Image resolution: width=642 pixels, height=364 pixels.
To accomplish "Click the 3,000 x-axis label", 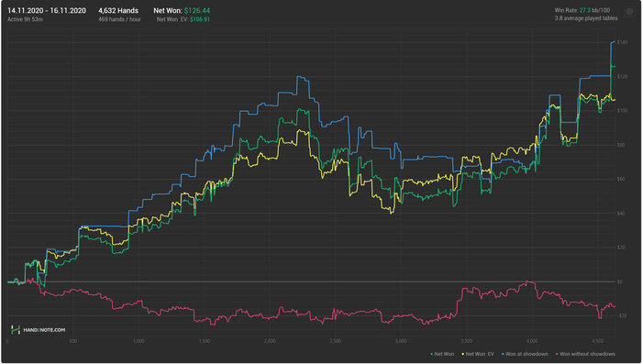I will click(401, 341).
